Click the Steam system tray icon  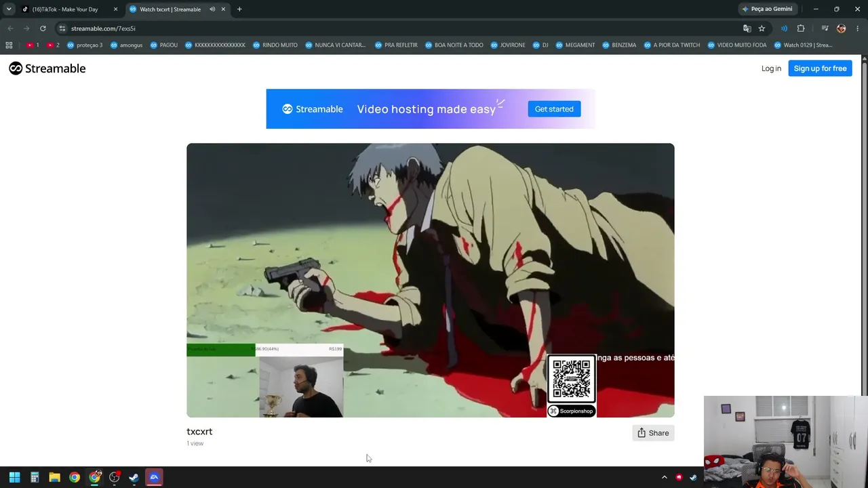[693, 477]
